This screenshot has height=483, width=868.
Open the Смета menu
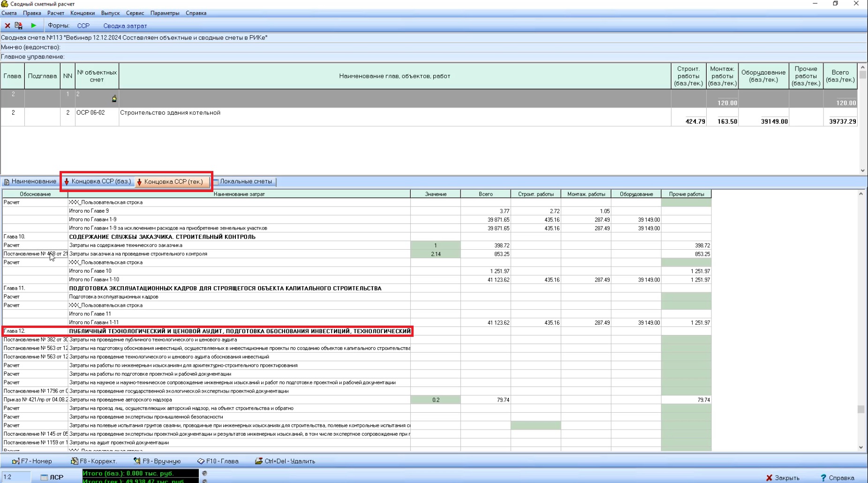pyautogui.click(x=9, y=13)
